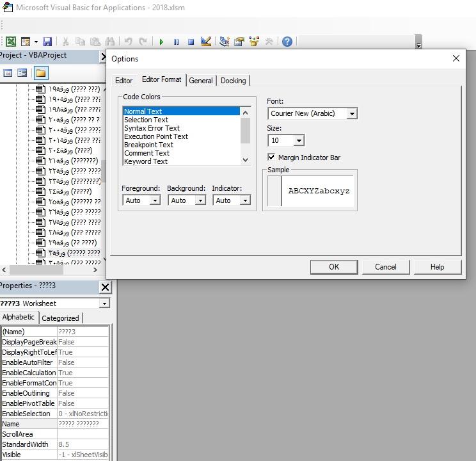Select the Editor Format tab
The image size is (476, 461).
(161, 79)
